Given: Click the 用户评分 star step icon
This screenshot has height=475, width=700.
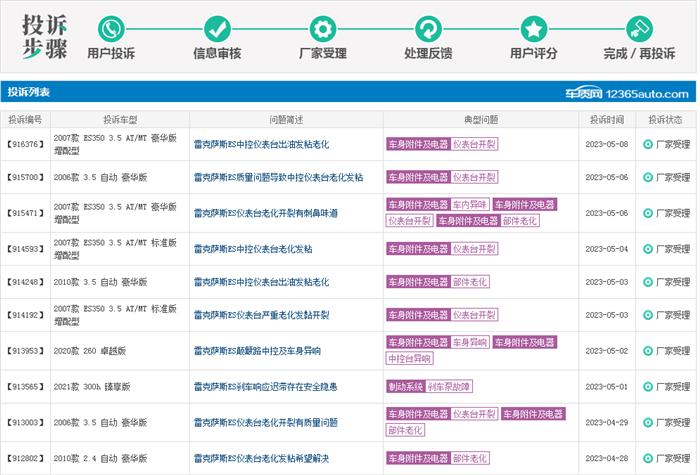Looking at the screenshot, I should tap(533, 29).
